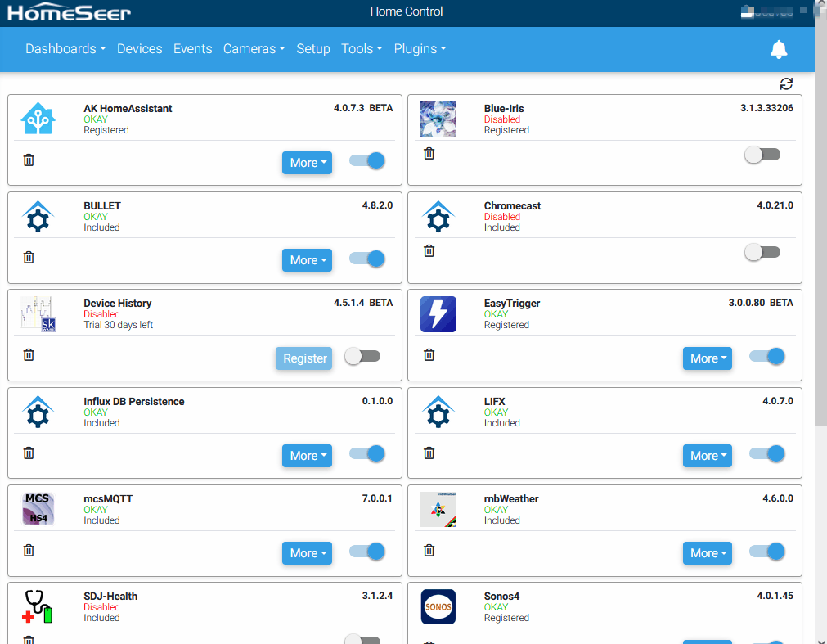
Task: Expand the Dashboards menu
Action: (x=65, y=48)
